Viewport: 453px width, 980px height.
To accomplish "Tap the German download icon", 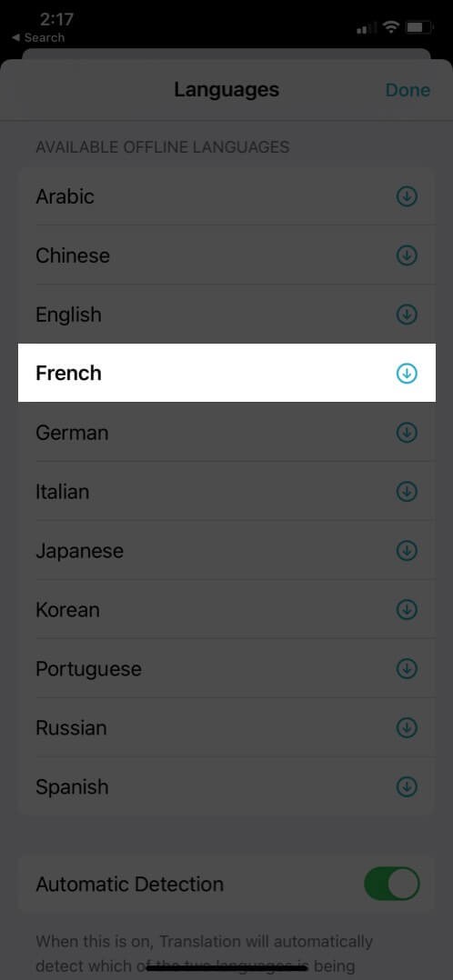I will (407, 433).
